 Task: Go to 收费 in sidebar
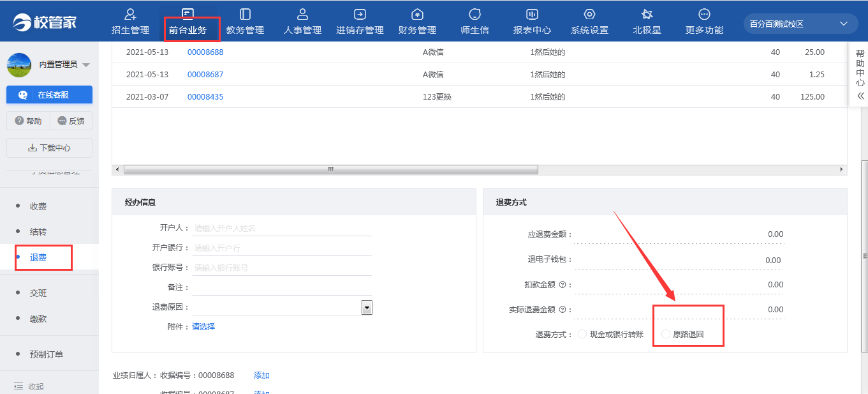point(38,206)
